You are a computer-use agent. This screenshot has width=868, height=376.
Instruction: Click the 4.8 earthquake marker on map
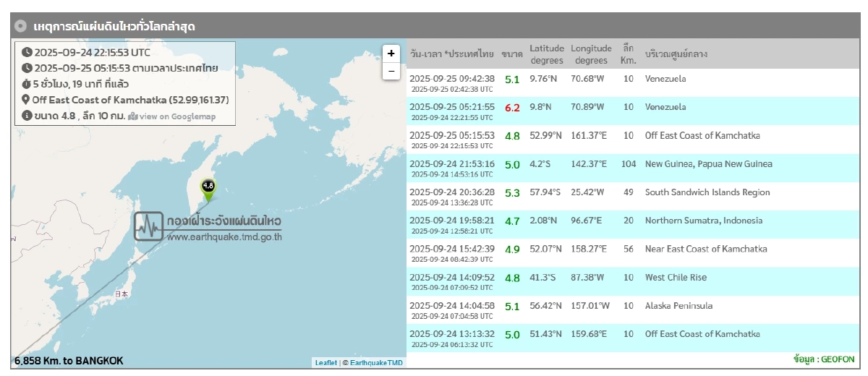click(208, 189)
